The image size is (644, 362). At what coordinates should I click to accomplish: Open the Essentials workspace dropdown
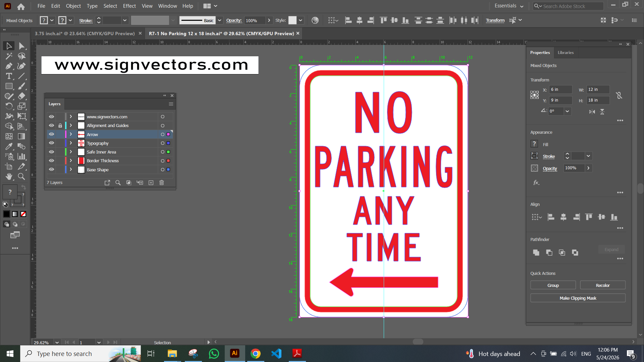[509, 6]
